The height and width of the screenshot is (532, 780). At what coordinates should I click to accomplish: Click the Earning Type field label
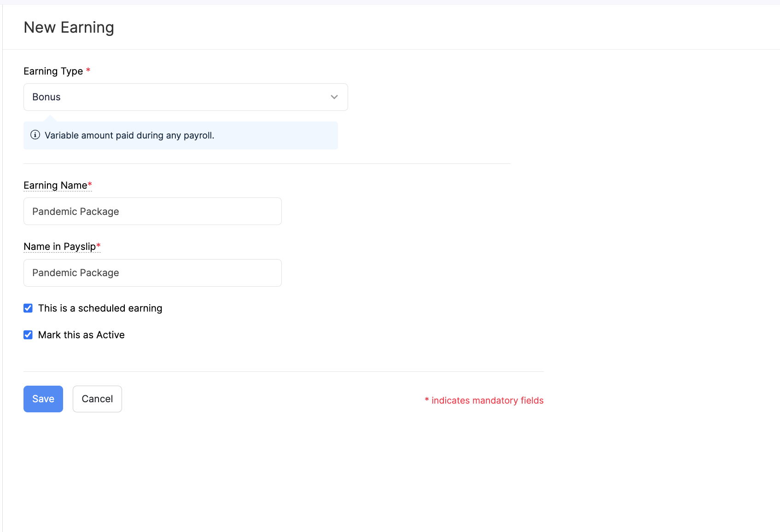(x=53, y=71)
